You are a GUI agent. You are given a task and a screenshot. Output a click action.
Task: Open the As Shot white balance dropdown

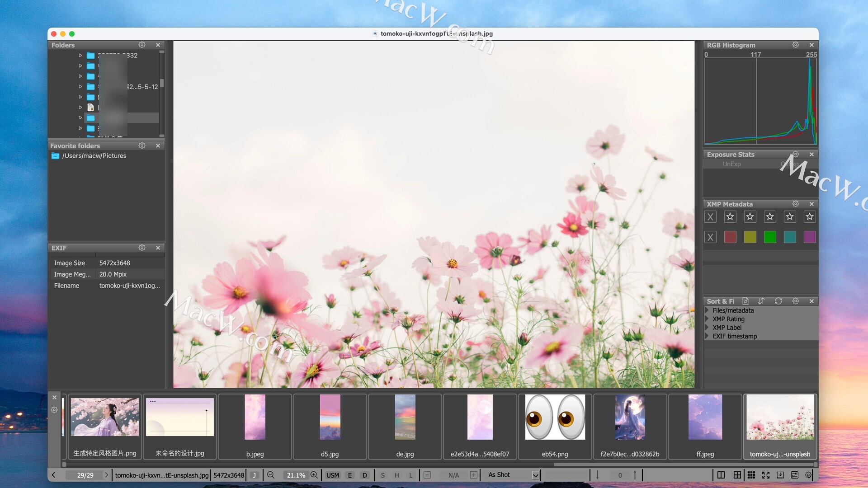tap(535, 475)
